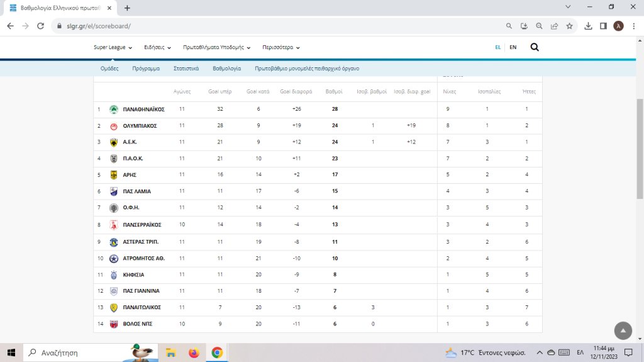The image size is (644, 362).
Task: Click the Ο.Φ.Η. team crest
Action: tap(114, 208)
